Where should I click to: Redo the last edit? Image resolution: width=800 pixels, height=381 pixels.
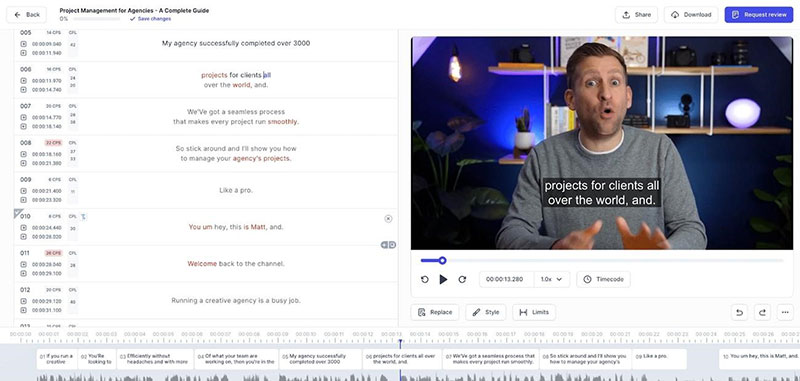(762, 312)
